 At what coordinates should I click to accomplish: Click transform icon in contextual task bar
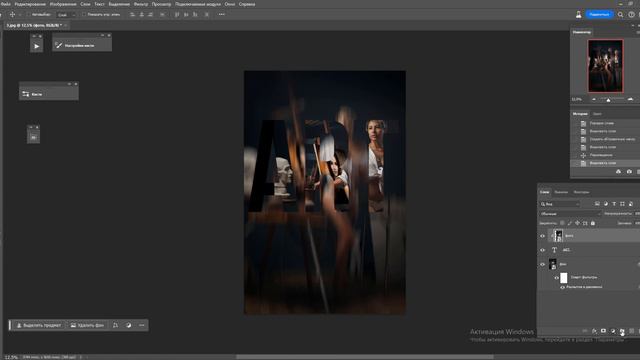tap(116, 325)
